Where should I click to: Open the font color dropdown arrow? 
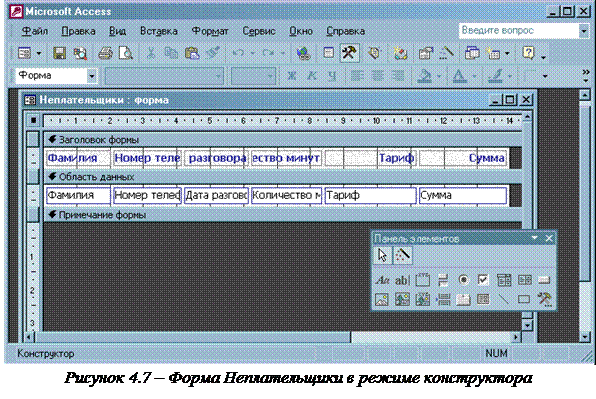(x=475, y=76)
